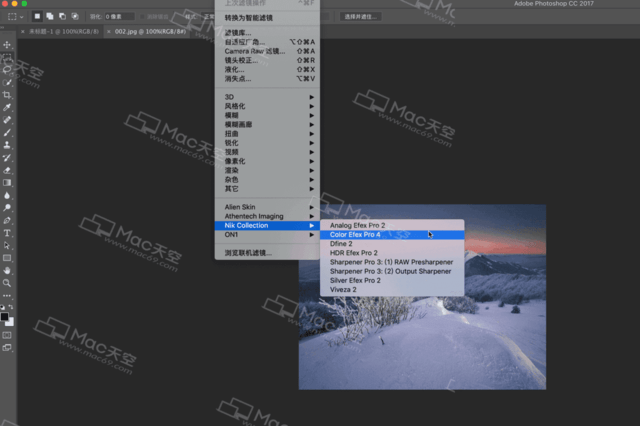640x426 pixels.
Task: Expand the 扭曲 filter submenu
Action: coord(267,134)
